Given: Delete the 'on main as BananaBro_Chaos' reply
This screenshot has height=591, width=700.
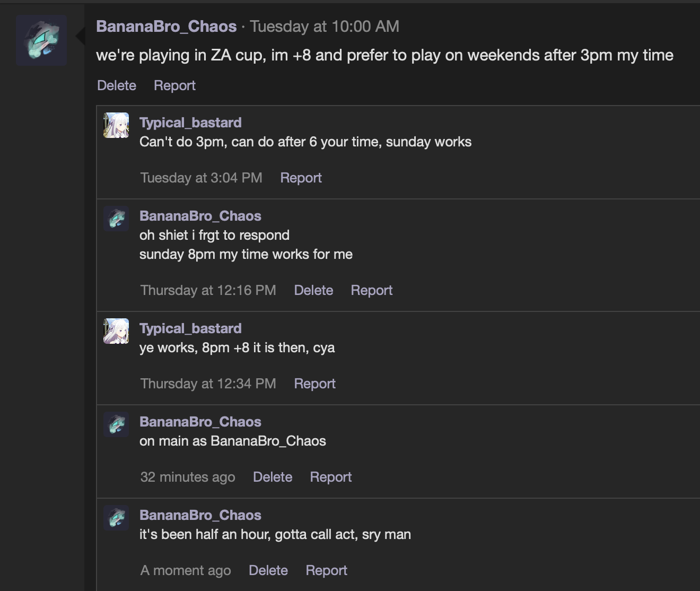Looking at the screenshot, I should pos(273,477).
